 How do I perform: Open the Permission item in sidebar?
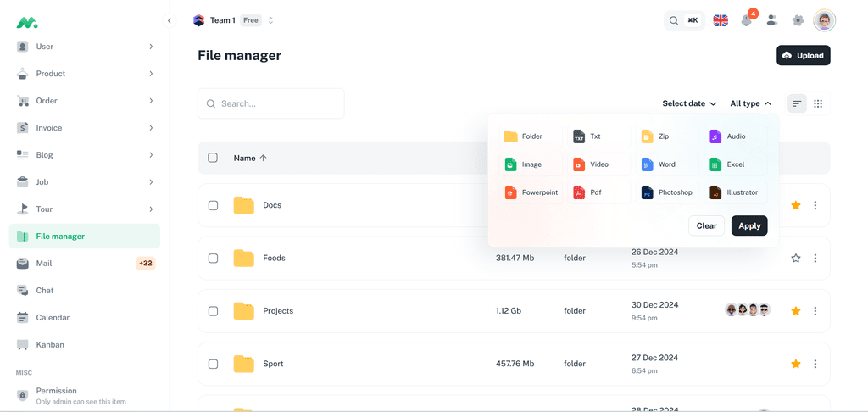[85, 395]
